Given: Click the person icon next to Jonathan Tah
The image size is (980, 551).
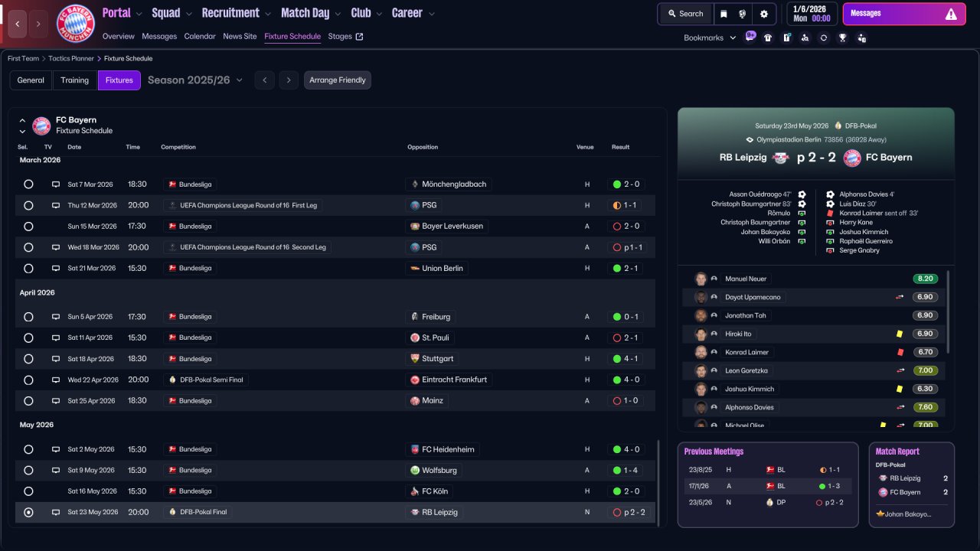Looking at the screenshot, I should 714,315.
